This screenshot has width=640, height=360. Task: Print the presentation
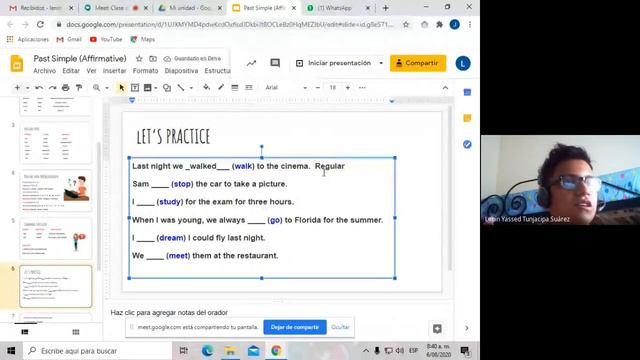coord(66,87)
